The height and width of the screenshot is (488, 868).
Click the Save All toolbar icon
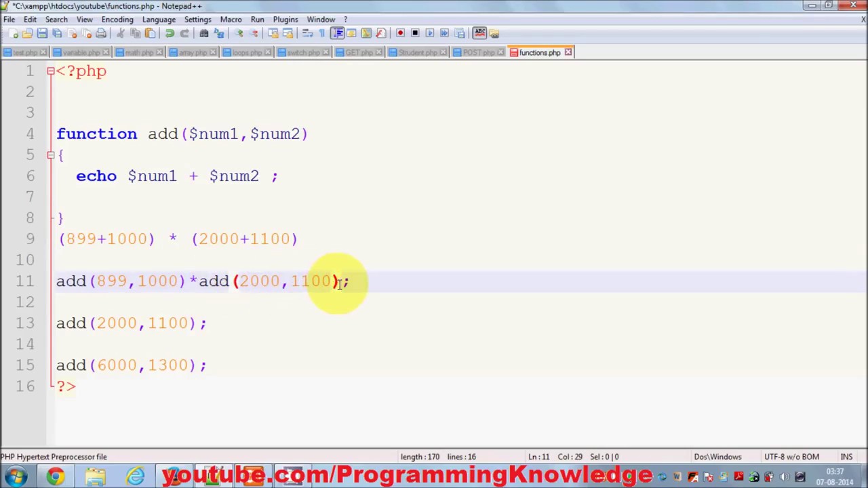click(x=57, y=33)
